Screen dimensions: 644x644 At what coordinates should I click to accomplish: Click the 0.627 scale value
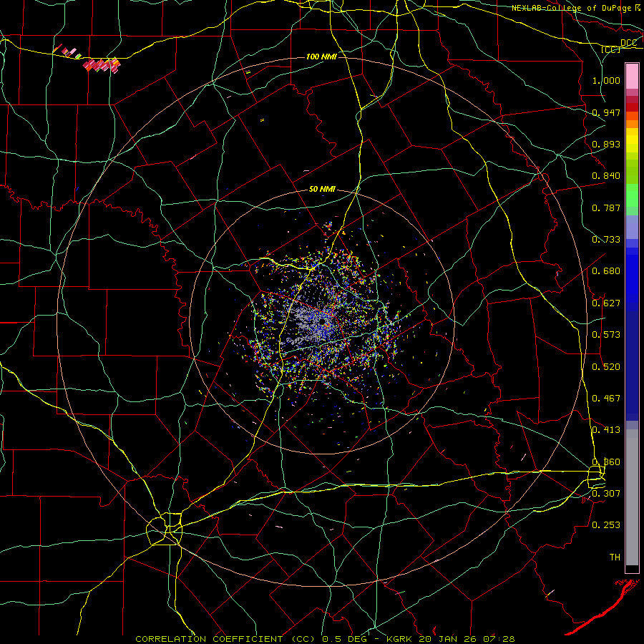click(606, 303)
